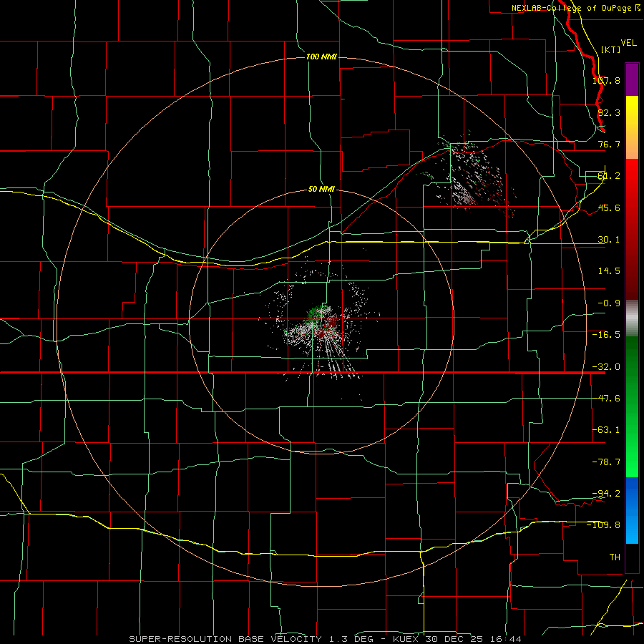The image size is (644, 644).
Task: Click the -32.0 legend value
Action: 606,367
